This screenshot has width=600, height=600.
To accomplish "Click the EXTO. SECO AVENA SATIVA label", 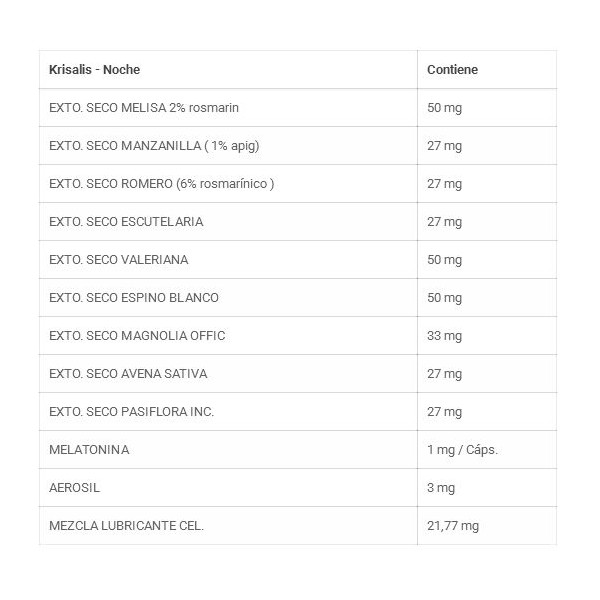I will pos(128,373).
